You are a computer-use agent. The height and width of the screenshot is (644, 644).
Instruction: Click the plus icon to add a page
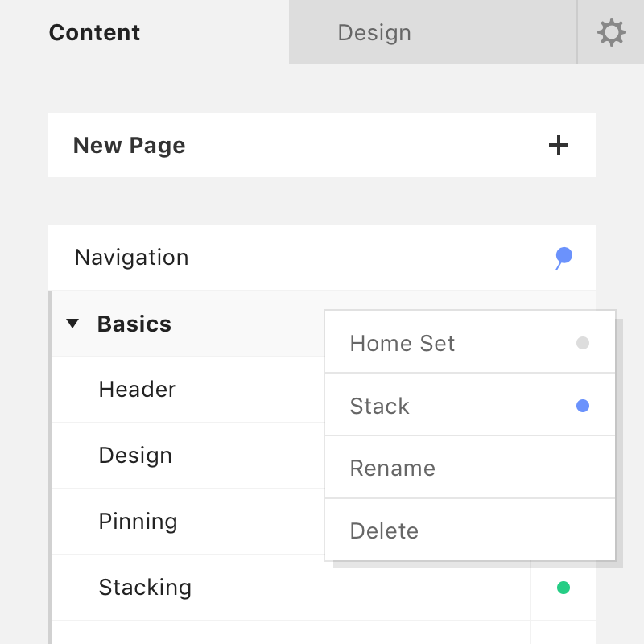(x=558, y=145)
